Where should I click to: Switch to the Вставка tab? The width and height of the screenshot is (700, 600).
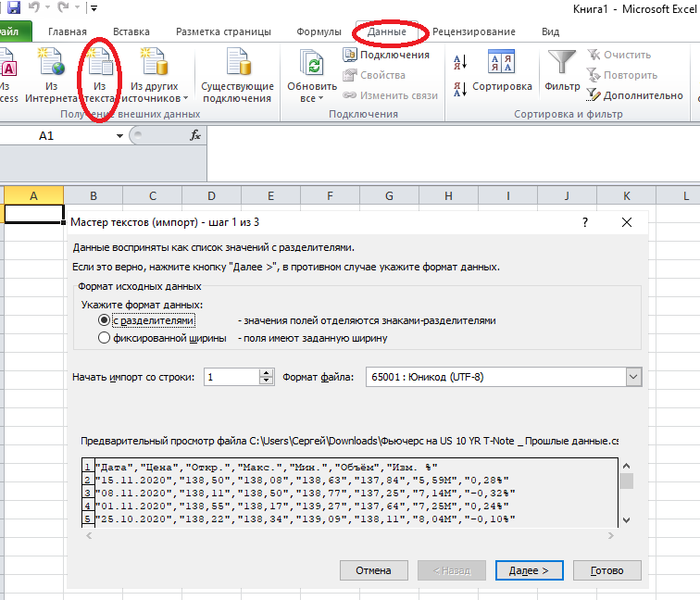pyautogui.click(x=131, y=31)
